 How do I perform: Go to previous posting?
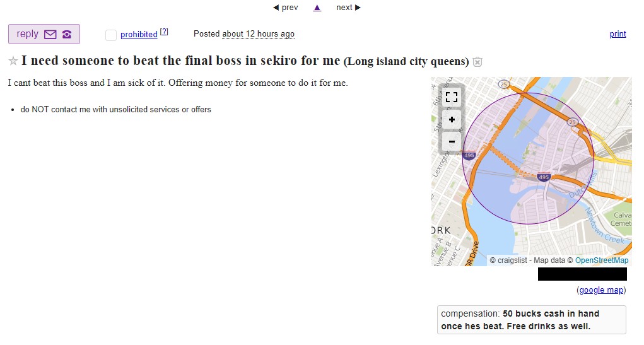point(286,8)
